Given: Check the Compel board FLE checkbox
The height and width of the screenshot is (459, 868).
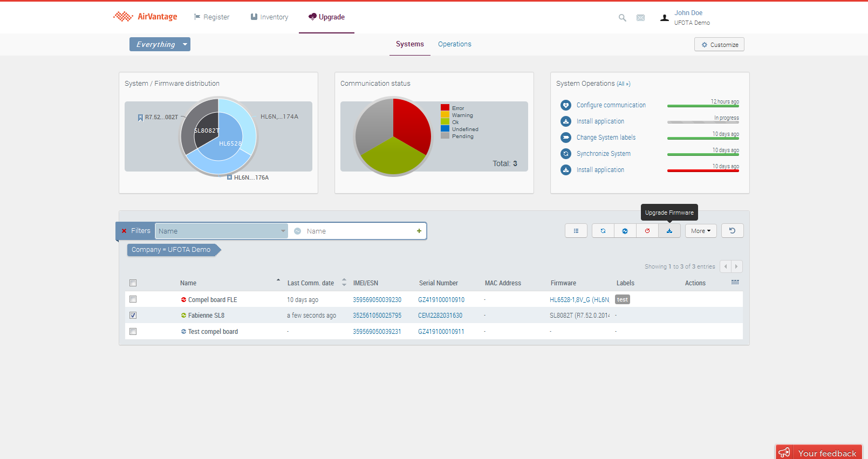Looking at the screenshot, I should coord(133,299).
